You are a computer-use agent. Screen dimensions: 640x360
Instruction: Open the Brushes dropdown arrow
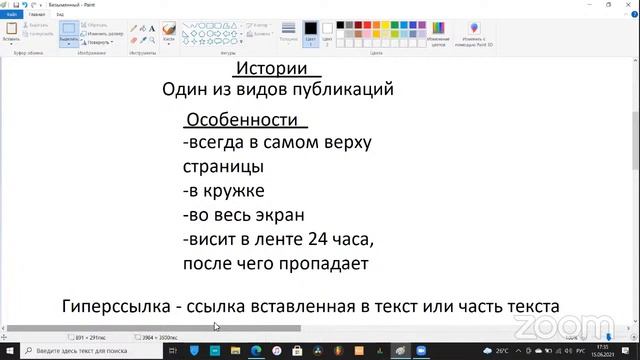169,44
